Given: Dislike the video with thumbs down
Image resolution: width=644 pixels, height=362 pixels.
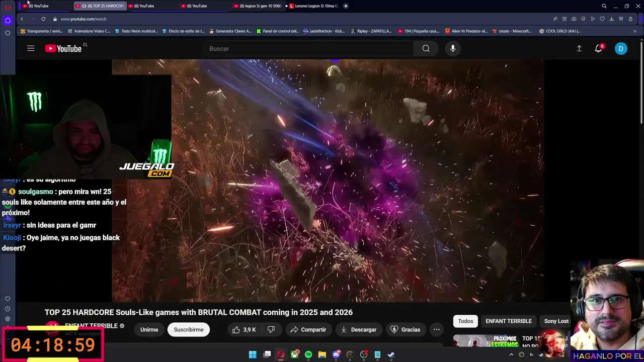Looking at the screenshot, I should (271, 329).
